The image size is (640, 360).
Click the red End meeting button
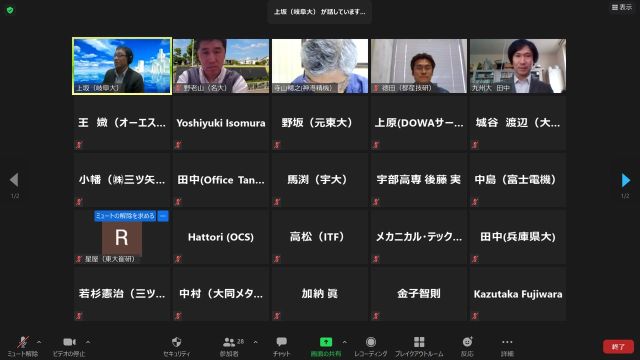(x=618, y=347)
